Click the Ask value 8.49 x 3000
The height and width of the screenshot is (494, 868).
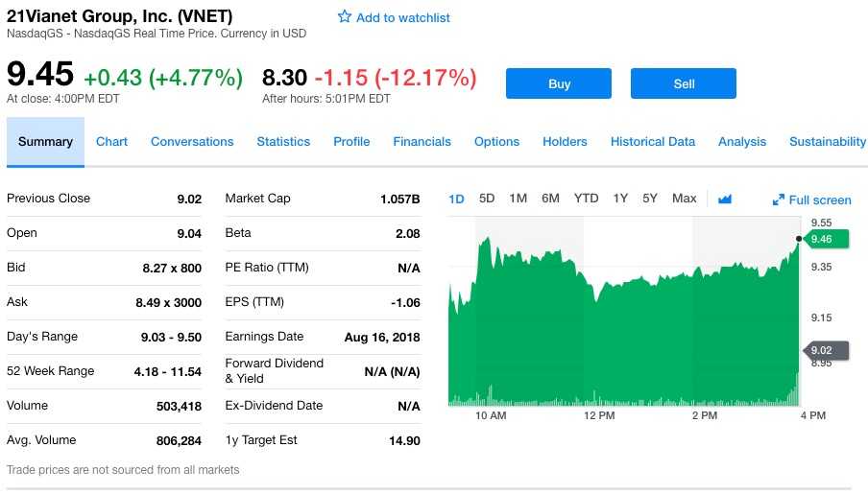[168, 302]
